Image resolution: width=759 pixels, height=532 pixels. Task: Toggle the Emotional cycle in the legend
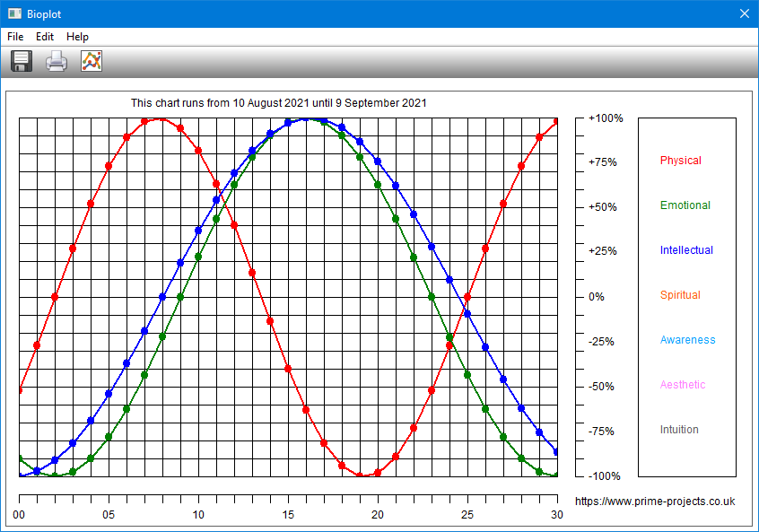point(685,205)
